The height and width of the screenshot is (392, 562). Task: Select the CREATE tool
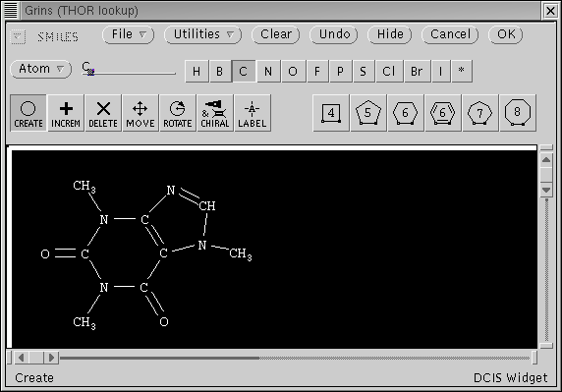coord(28,113)
